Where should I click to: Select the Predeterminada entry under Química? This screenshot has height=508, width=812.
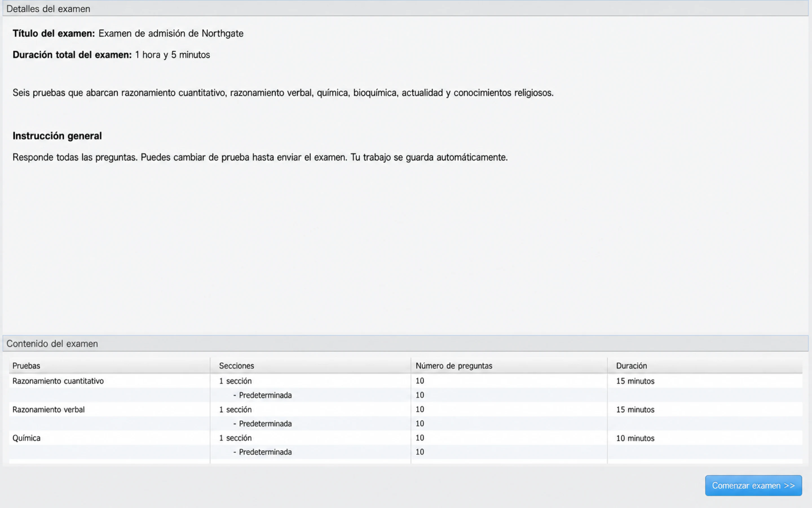[262, 452]
